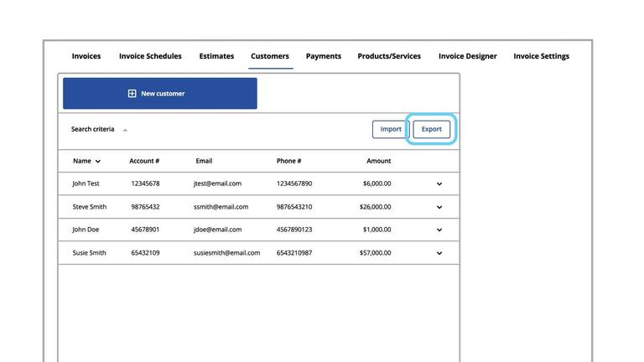Viewport: 644px width, 362px height.
Task: Expand Susie Smith row chevron
Action: (439, 253)
